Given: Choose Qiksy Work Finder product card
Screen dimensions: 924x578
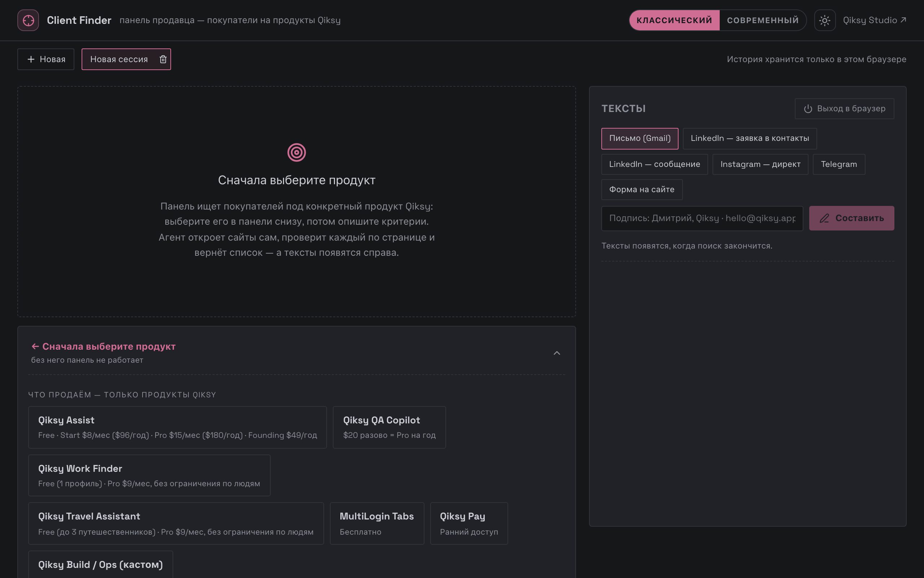Looking at the screenshot, I should [149, 475].
